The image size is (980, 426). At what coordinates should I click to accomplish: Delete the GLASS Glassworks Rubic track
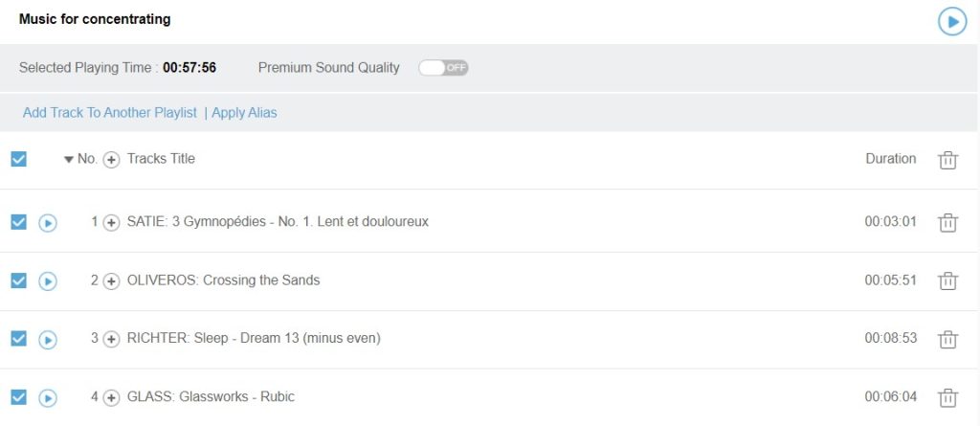point(947,397)
